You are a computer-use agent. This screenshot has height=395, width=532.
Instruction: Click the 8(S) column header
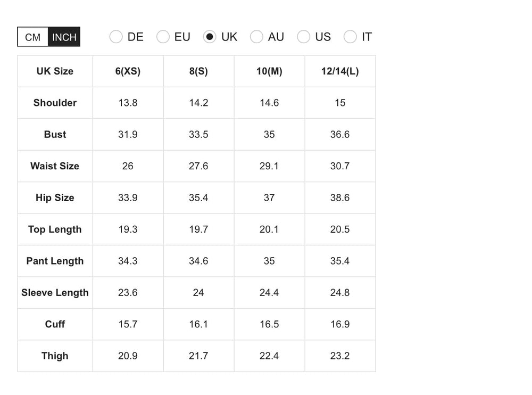[x=198, y=71]
